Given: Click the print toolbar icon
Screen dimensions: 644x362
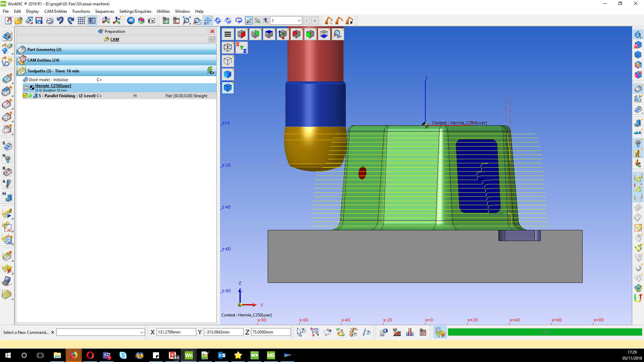Looking at the screenshot, I should (x=50, y=21).
